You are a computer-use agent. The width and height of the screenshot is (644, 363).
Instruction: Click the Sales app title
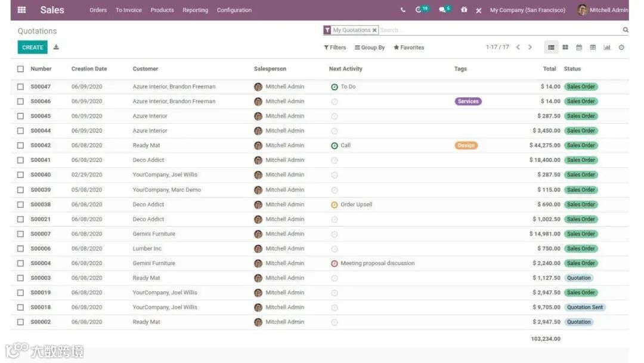52,10
